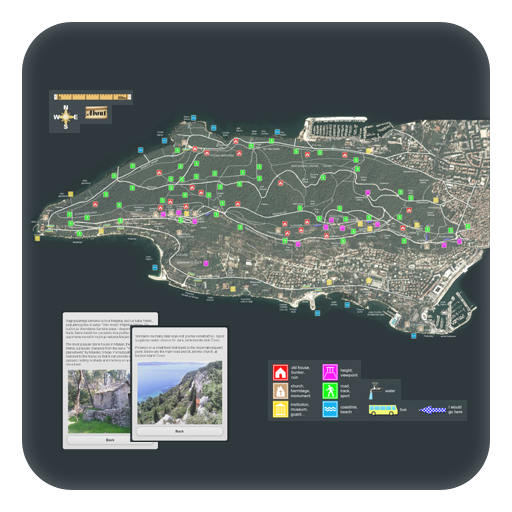This screenshot has width=512, height=512.
Task: Select brown church legend icon
Action: point(280,391)
